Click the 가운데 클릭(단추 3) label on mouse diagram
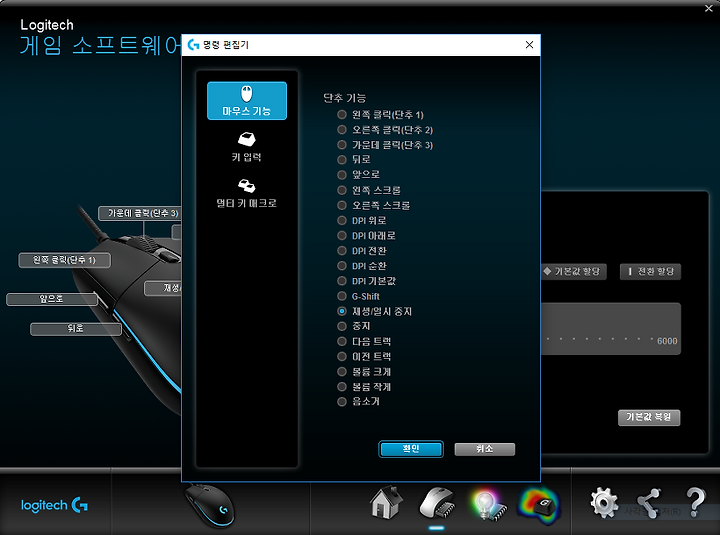The height and width of the screenshot is (535, 720). (x=140, y=213)
